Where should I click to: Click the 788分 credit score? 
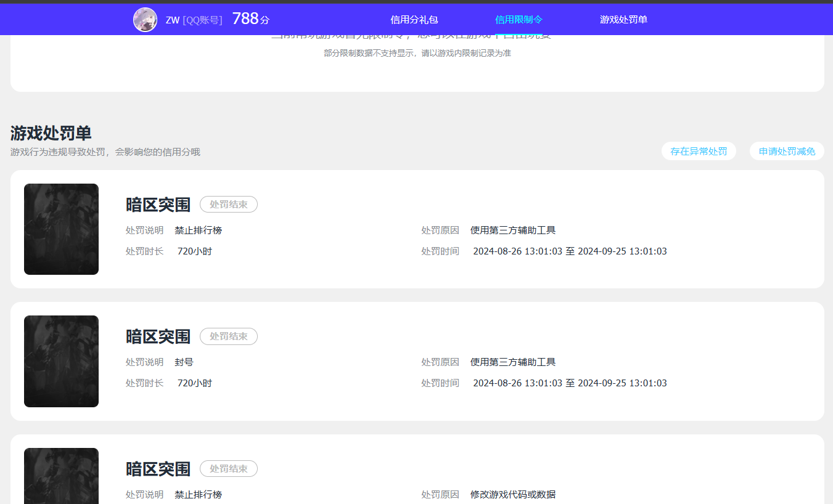click(250, 18)
